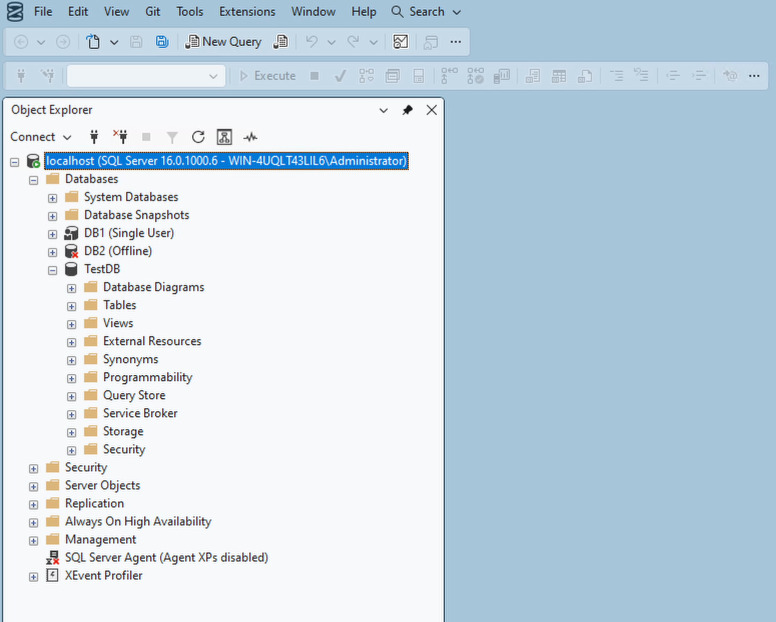Viewport: 776px width, 622px height.
Task: Click the Save All toolbar icon
Action: 162,42
